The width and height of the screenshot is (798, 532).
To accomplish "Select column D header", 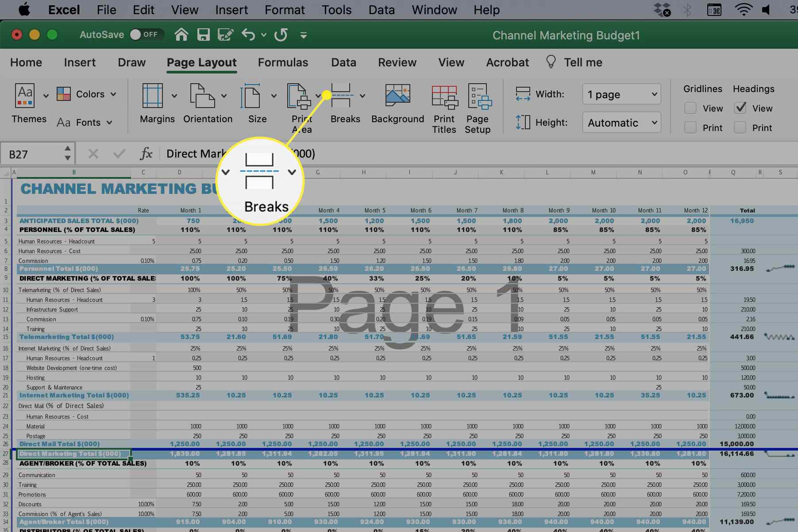I will [179, 172].
